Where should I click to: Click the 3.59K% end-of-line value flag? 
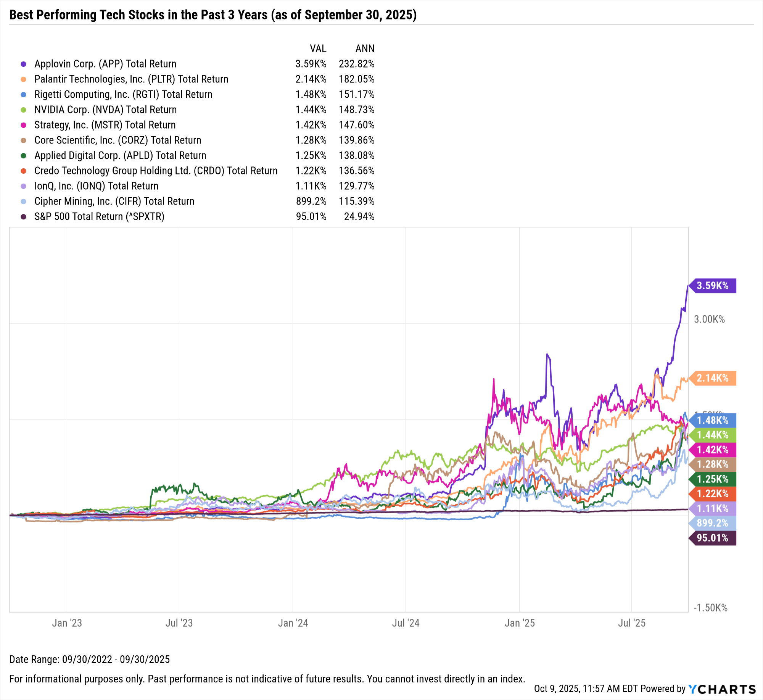pos(712,286)
